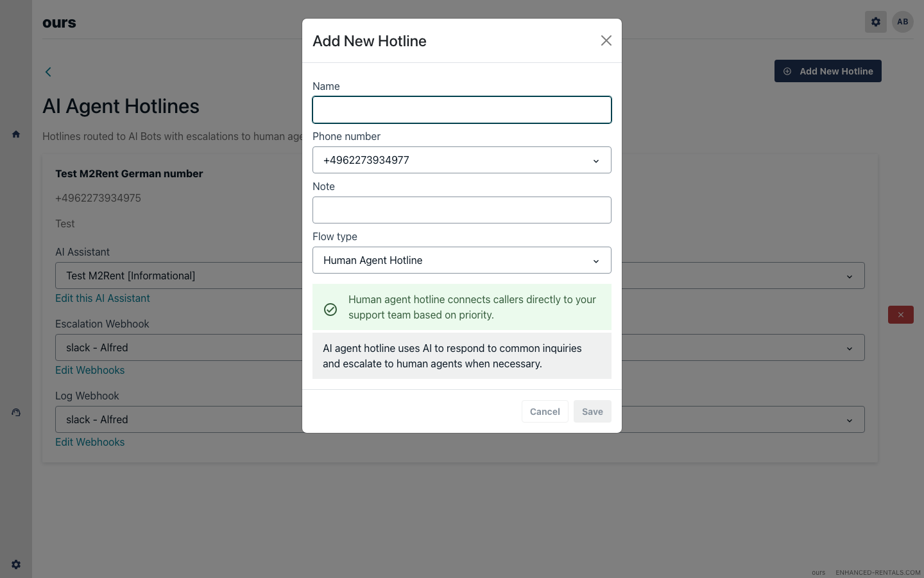Click the home icon in sidebar
The height and width of the screenshot is (578, 924).
pyautogui.click(x=16, y=134)
